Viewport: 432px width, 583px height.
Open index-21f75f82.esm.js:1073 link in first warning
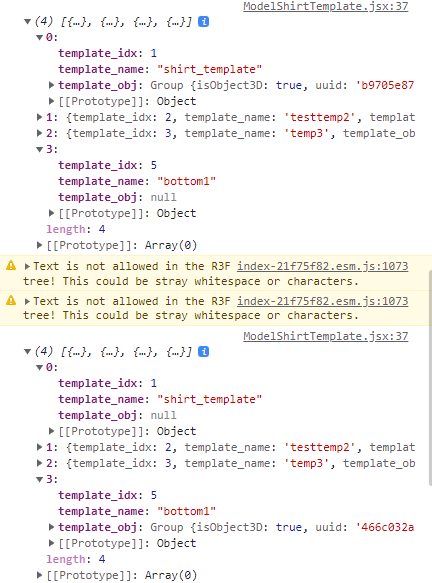tap(323, 266)
